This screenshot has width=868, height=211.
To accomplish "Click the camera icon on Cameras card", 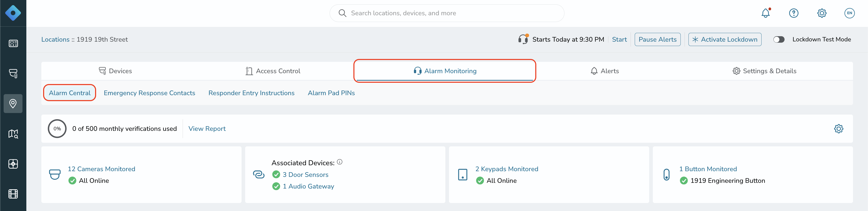I will 55,175.
